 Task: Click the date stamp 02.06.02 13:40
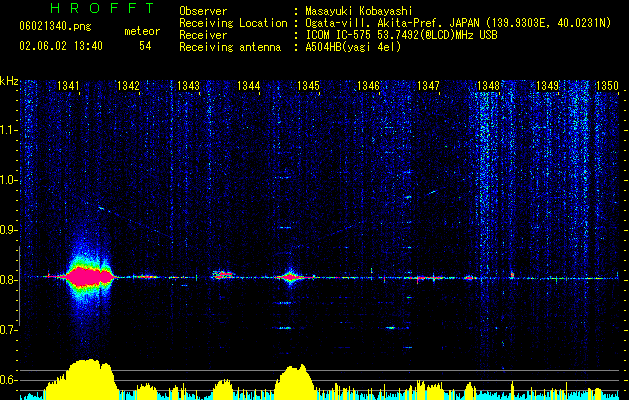click(x=61, y=46)
